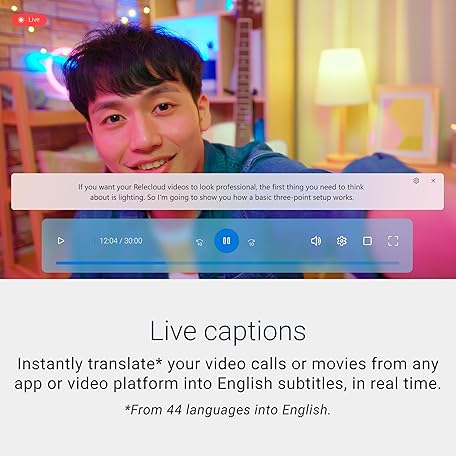The height and width of the screenshot is (456, 456).
Task: Seek on the blue video progress bar
Action: pos(228,263)
